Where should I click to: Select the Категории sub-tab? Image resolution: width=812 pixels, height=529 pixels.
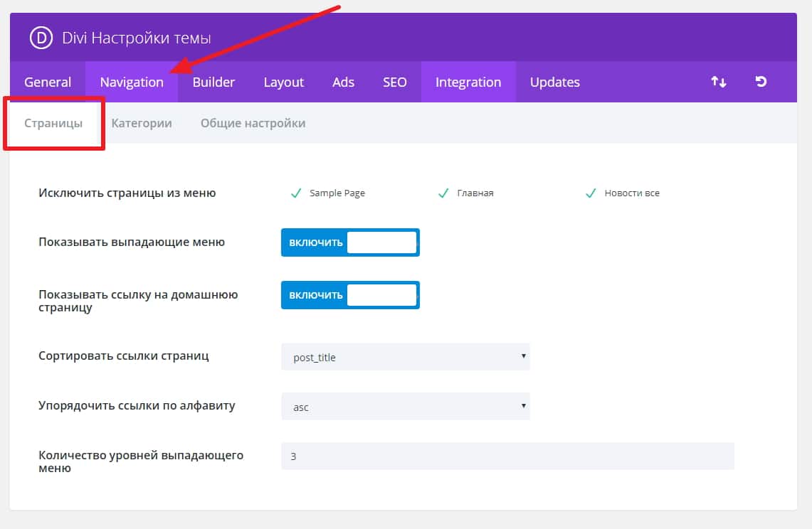pos(142,123)
